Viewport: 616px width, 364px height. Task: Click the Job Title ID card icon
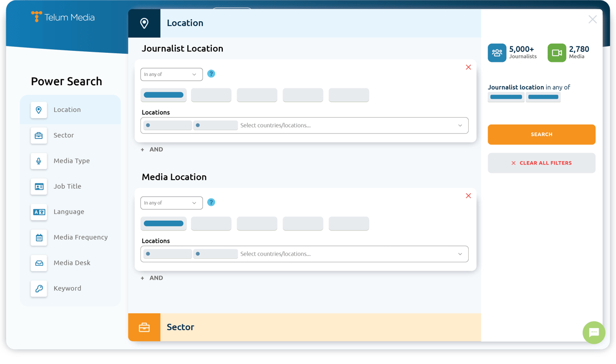(x=39, y=186)
